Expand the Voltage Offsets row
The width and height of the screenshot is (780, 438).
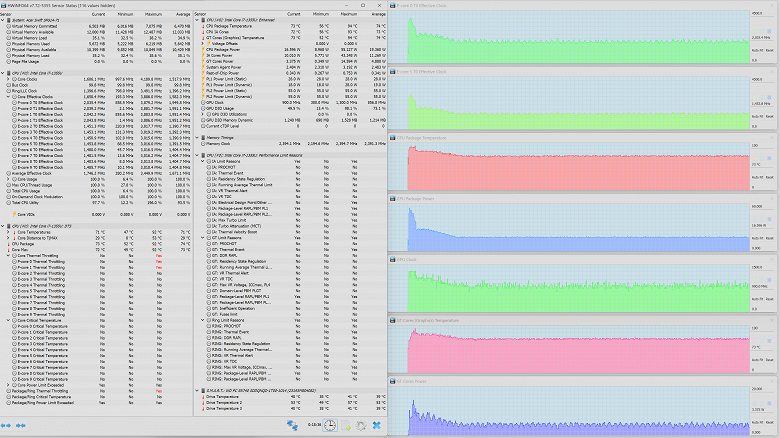point(203,44)
